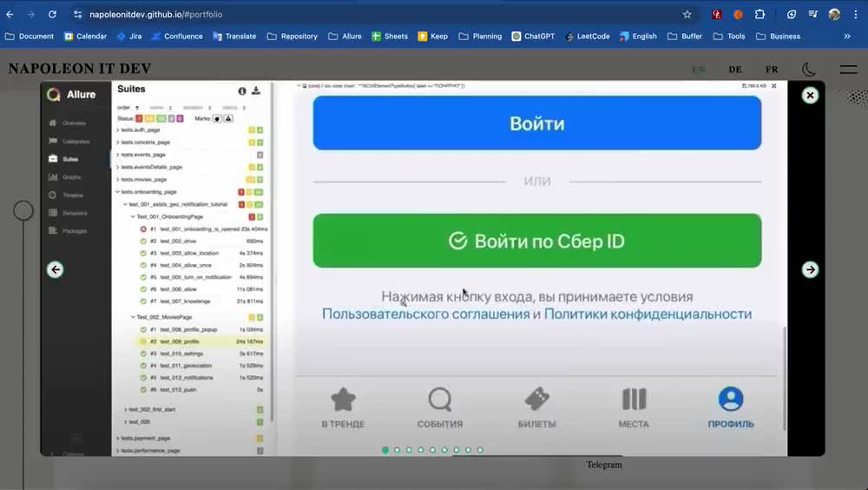Open the hamburger menu on Napoleon site

click(x=848, y=70)
